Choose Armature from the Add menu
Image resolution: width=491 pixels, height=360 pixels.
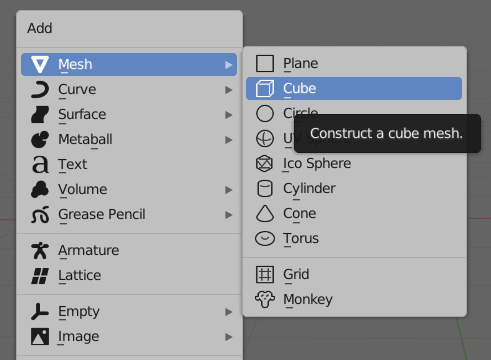[x=129, y=251]
